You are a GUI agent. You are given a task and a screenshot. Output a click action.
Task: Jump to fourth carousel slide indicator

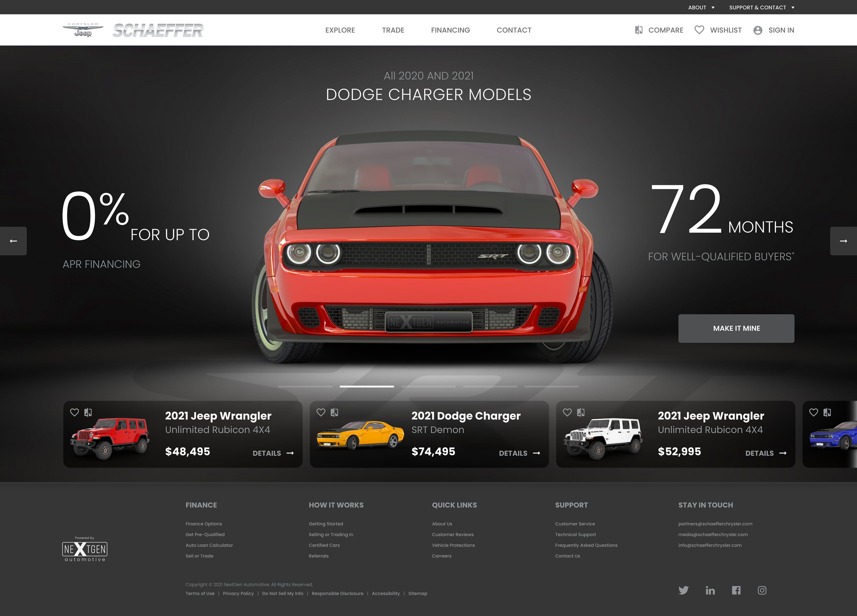tap(490, 386)
